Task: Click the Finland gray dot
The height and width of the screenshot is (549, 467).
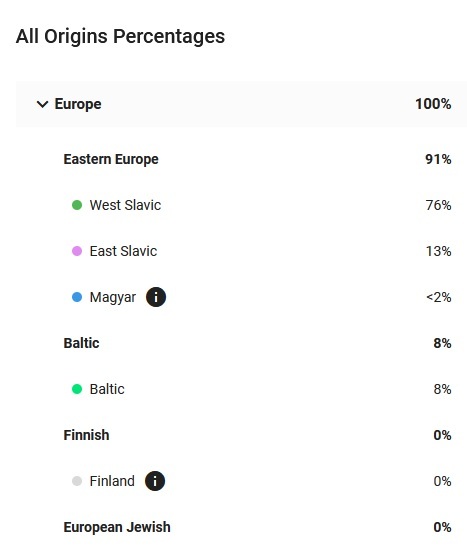Action: [77, 481]
